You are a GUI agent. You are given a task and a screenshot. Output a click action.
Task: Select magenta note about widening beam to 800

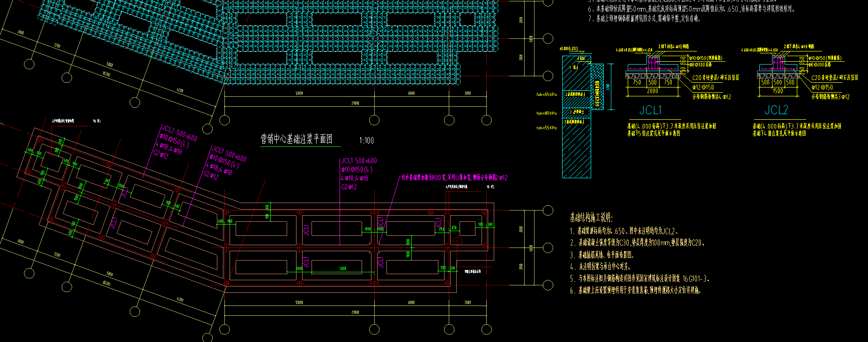(x=454, y=178)
